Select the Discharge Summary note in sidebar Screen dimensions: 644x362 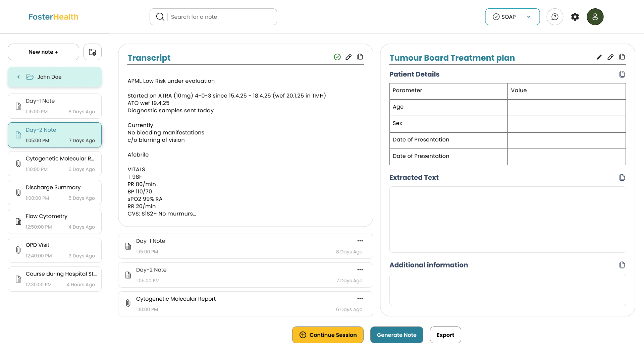point(55,192)
